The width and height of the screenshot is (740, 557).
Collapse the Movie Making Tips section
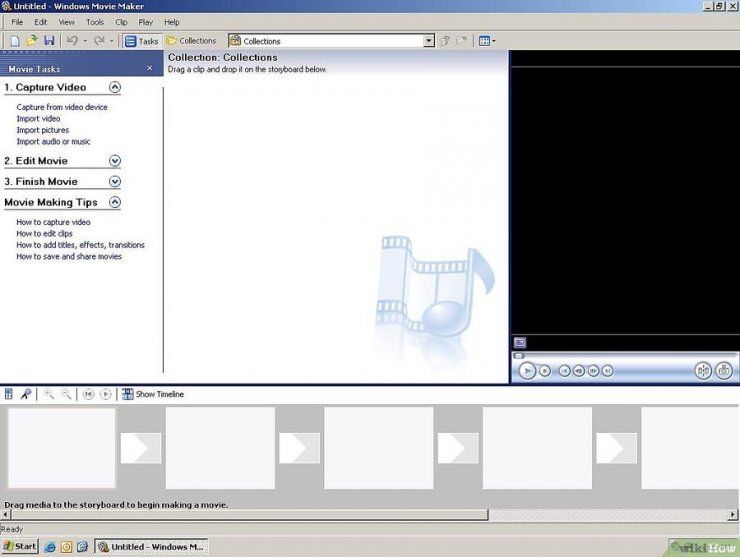(115, 203)
